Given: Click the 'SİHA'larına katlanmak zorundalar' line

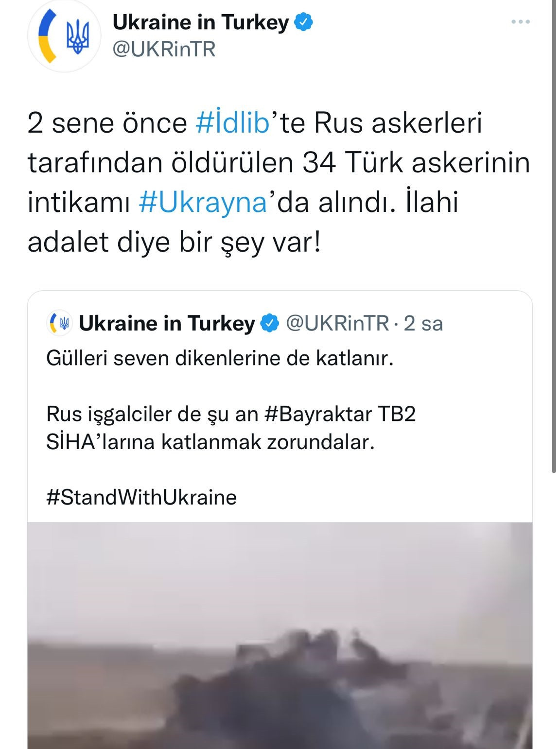Looking at the screenshot, I should [x=210, y=442].
